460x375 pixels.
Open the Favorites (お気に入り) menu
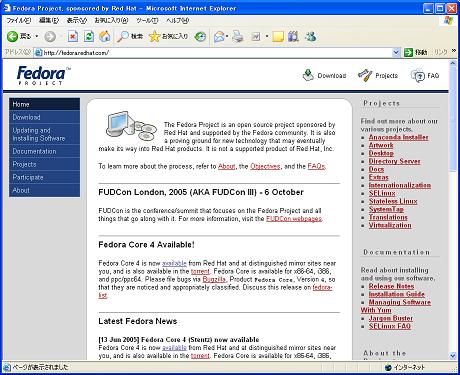pos(111,20)
